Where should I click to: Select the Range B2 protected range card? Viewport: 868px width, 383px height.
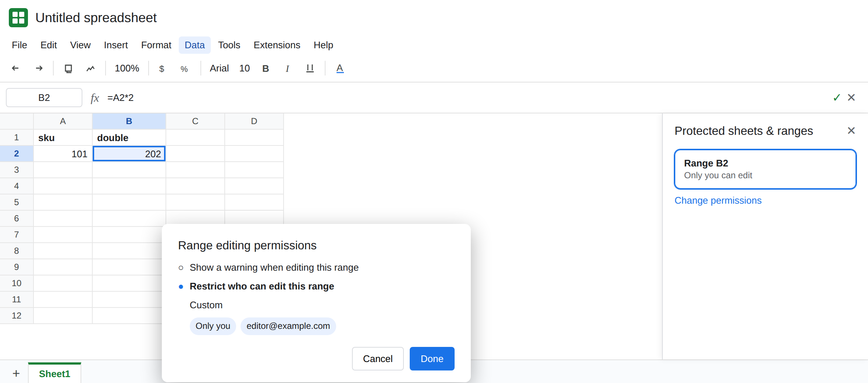tap(765, 169)
